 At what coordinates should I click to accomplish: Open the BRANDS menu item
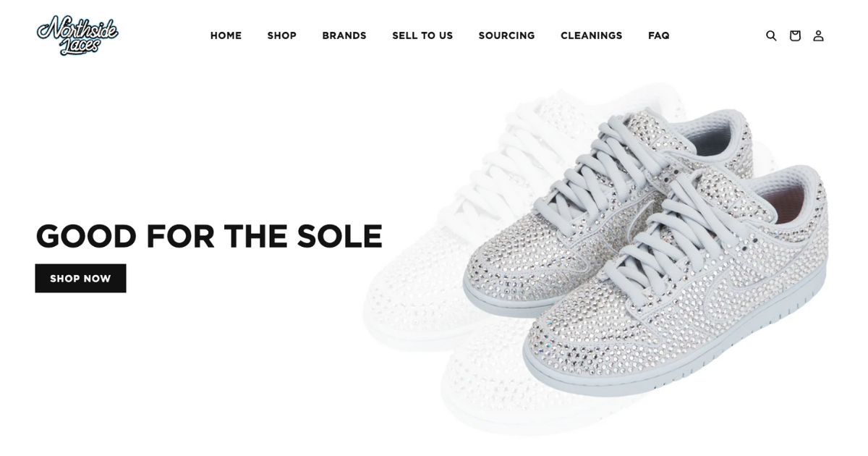coord(344,35)
